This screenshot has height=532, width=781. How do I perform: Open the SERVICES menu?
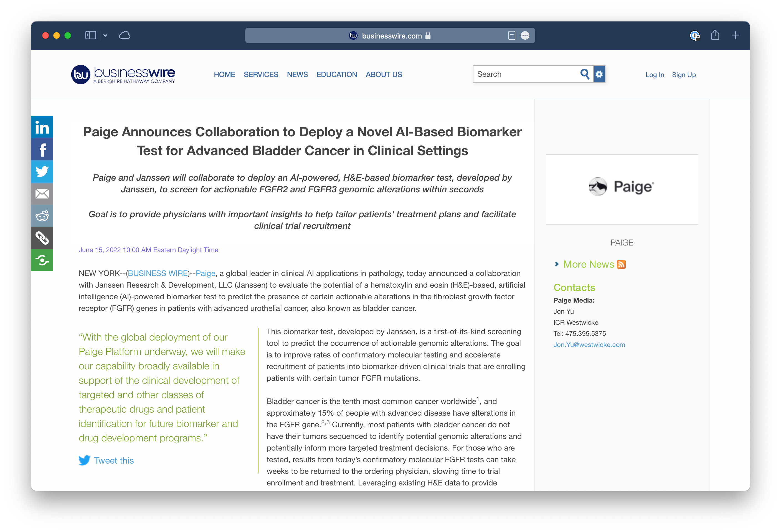pyautogui.click(x=261, y=75)
